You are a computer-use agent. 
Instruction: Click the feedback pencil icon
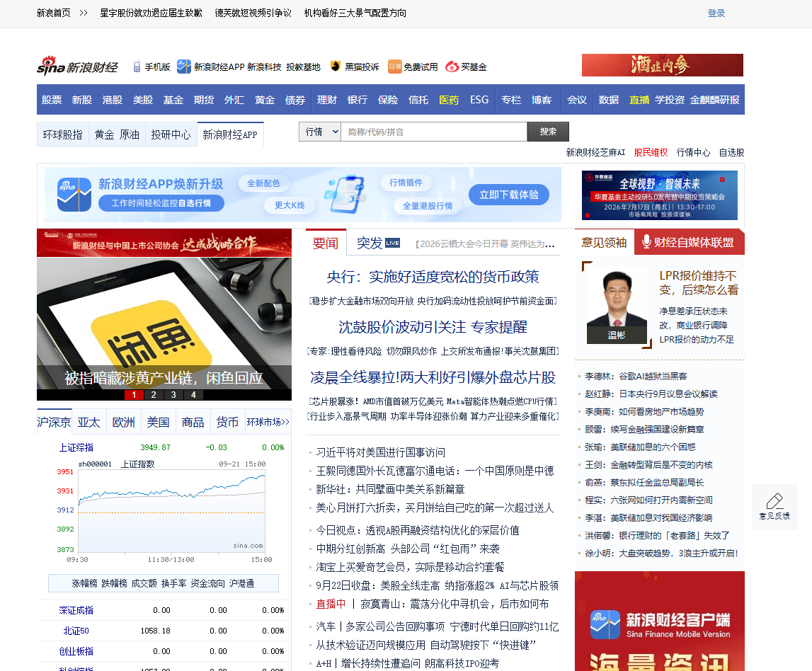click(x=774, y=500)
